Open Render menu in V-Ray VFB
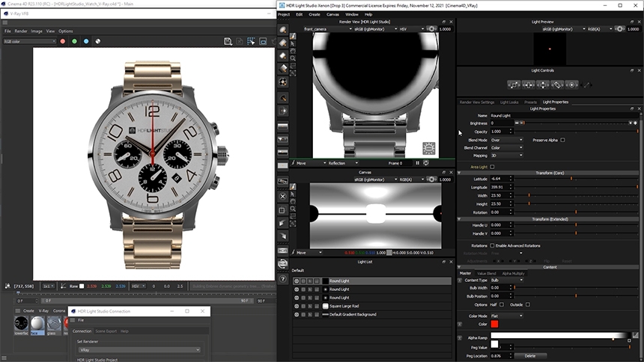 [21, 31]
